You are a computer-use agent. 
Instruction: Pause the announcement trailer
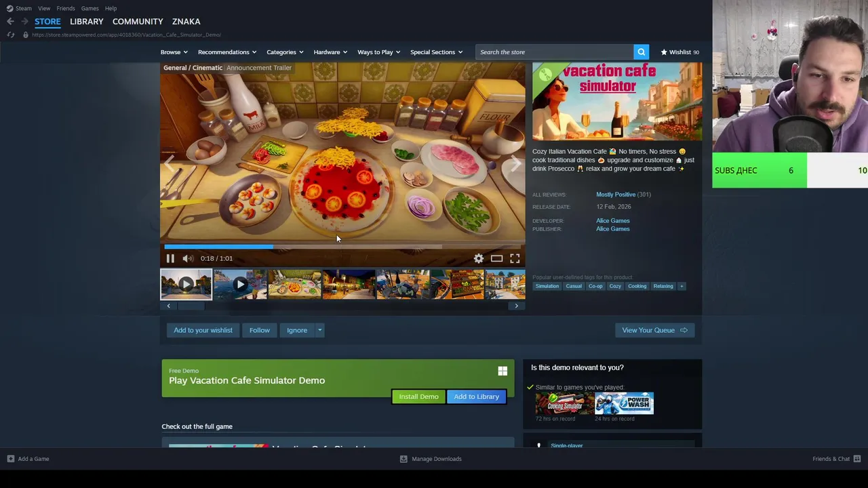click(x=170, y=258)
